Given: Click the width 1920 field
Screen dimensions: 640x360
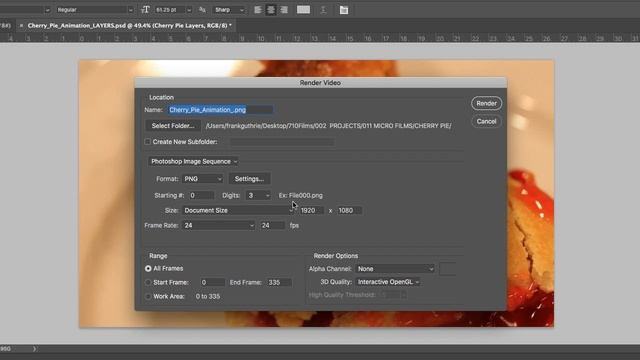Looking at the screenshot, I should pyautogui.click(x=312, y=210).
